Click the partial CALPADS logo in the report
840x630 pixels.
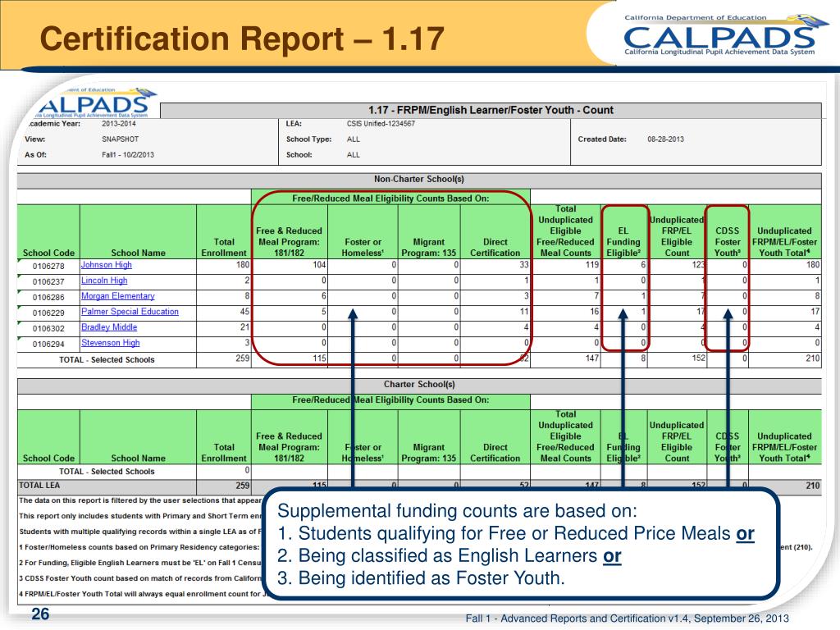point(97,103)
